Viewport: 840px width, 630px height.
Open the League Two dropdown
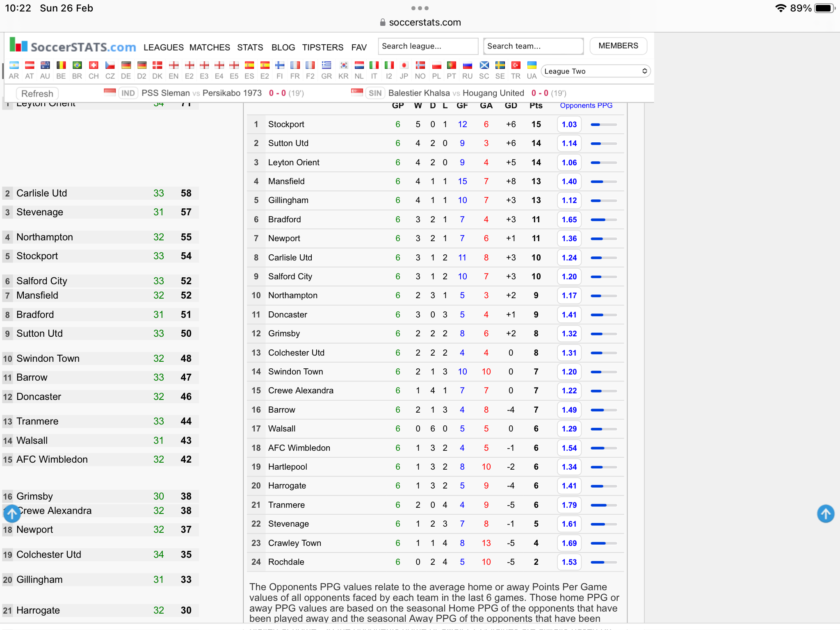[596, 71]
